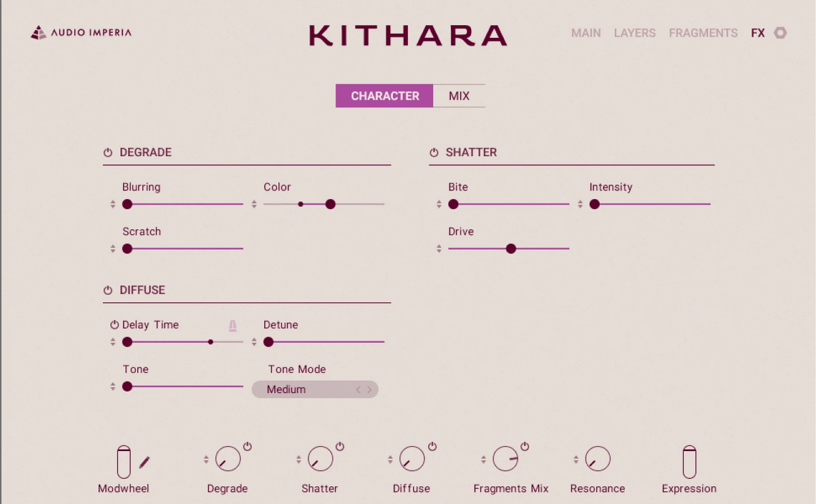Viewport: 816px width, 504px height.
Task: Open the LAYERS page from the top menu
Action: click(634, 33)
